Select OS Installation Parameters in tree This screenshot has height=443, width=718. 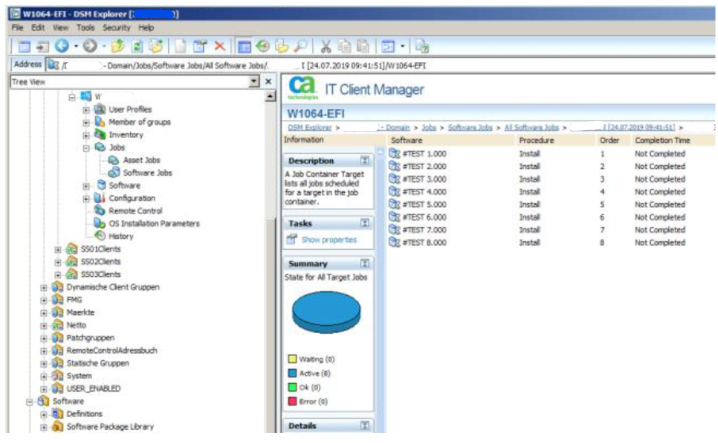(x=152, y=223)
